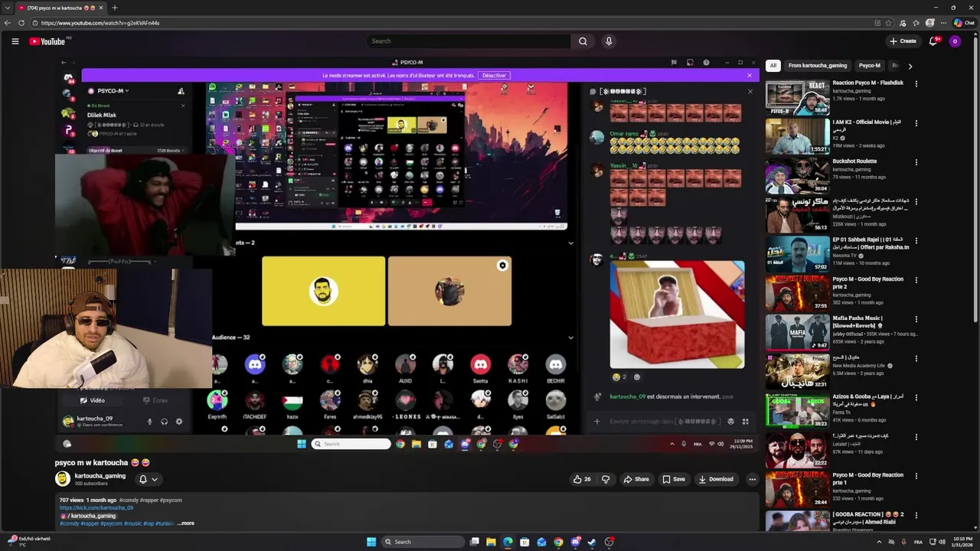
Task: Switch input language FRA in tray
Action: tap(918, 542)
